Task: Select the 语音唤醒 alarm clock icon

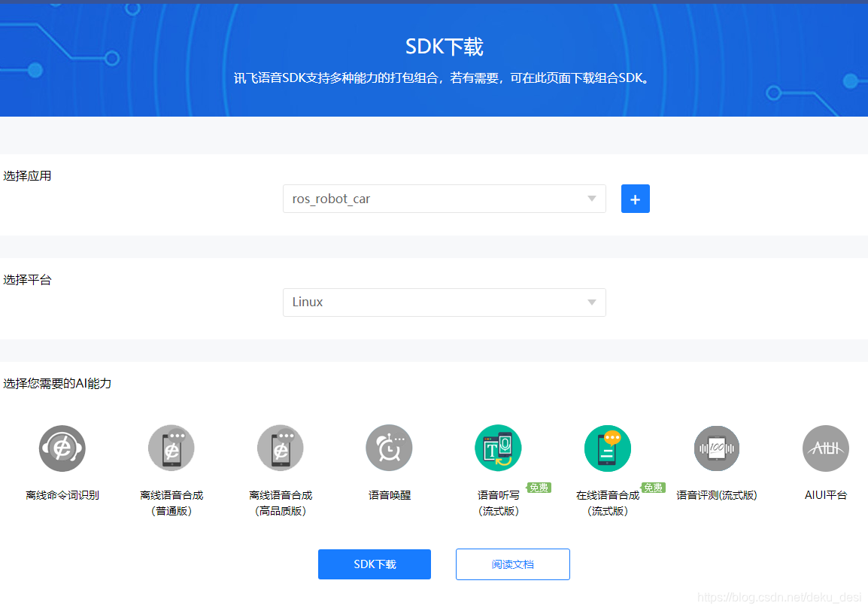Action: tap(389, 448)
